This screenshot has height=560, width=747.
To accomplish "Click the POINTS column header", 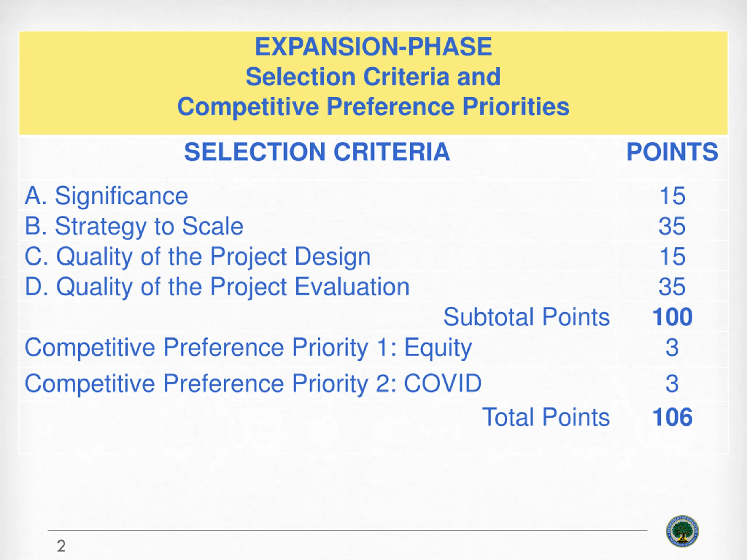I will coord(672,152).
